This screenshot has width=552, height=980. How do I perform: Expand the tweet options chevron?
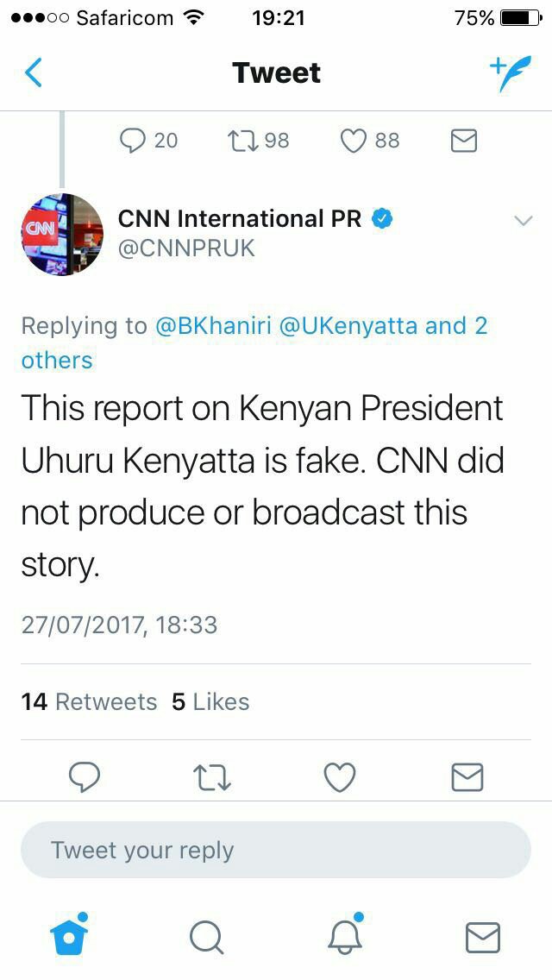pyautogui.click(x=523, y=221)
